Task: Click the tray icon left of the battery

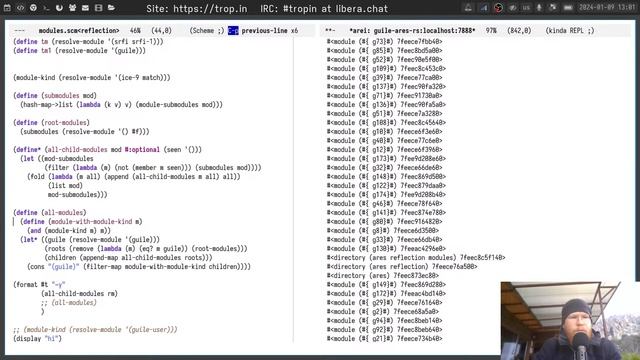Action: pos(553,8)
